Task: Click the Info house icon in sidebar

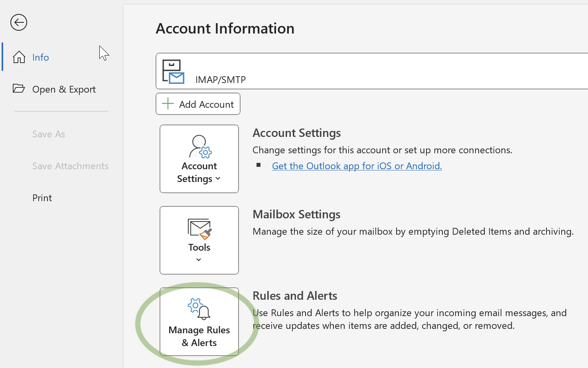Action: 18,57
